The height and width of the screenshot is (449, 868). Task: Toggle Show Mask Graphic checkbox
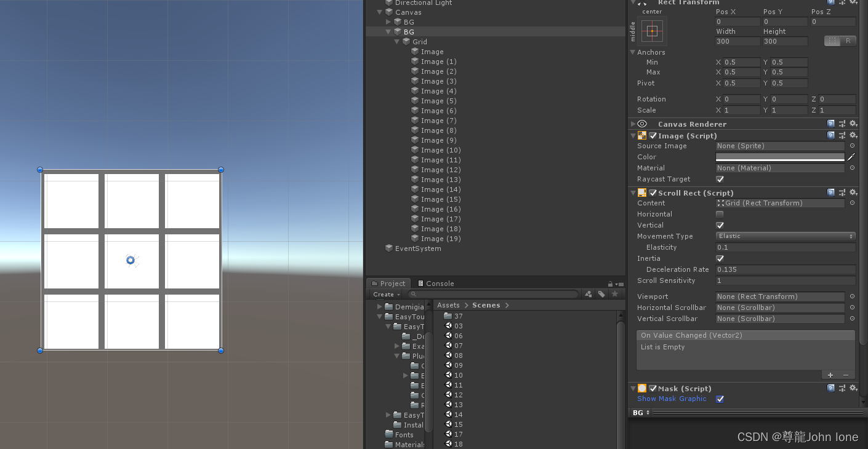720,399
